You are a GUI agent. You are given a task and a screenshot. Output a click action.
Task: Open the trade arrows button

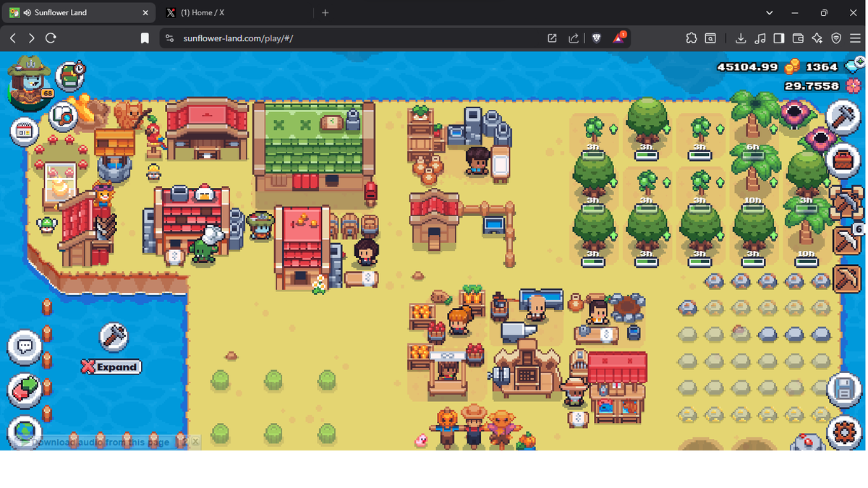click(25, 390)
